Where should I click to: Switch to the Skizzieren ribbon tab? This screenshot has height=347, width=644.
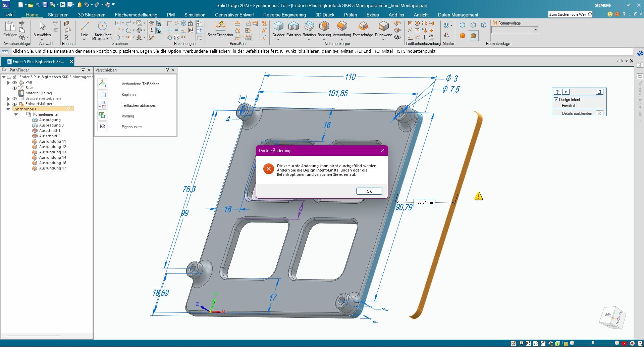tap(58, 15)
